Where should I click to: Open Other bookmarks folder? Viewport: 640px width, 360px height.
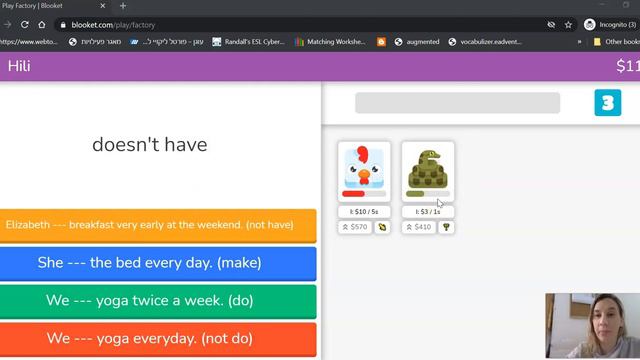tap(616, 42)
